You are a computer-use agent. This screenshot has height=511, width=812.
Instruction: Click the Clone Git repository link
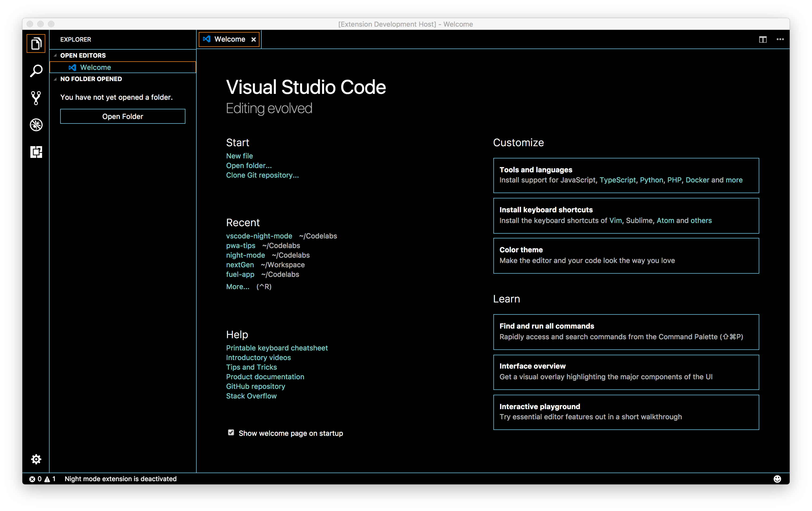pos(262,175)
